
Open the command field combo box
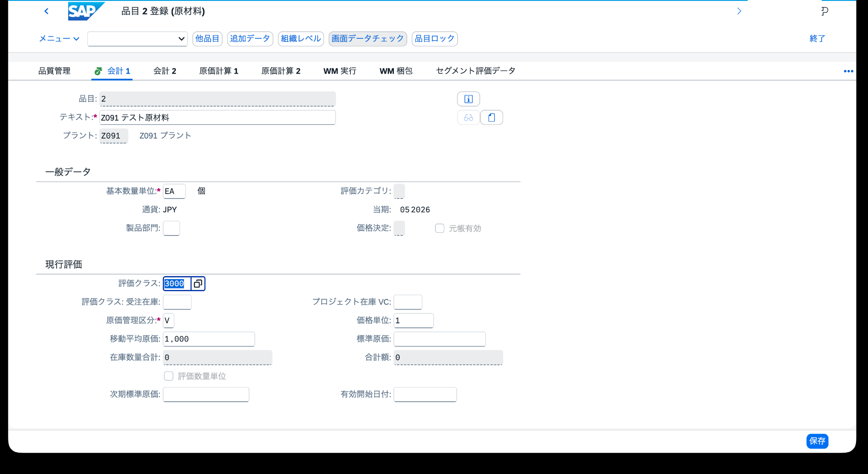coord(137,39)
